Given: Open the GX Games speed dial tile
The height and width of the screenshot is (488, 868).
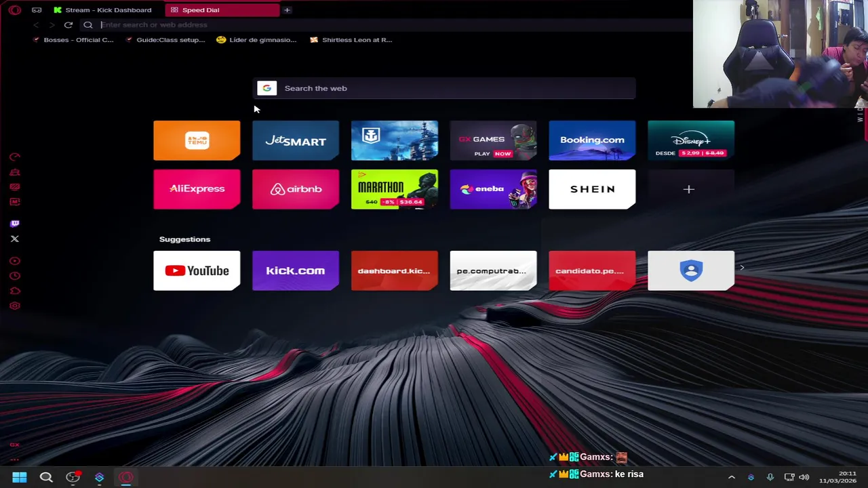Looking at the screenshot, I should click(x=494, y=140).
